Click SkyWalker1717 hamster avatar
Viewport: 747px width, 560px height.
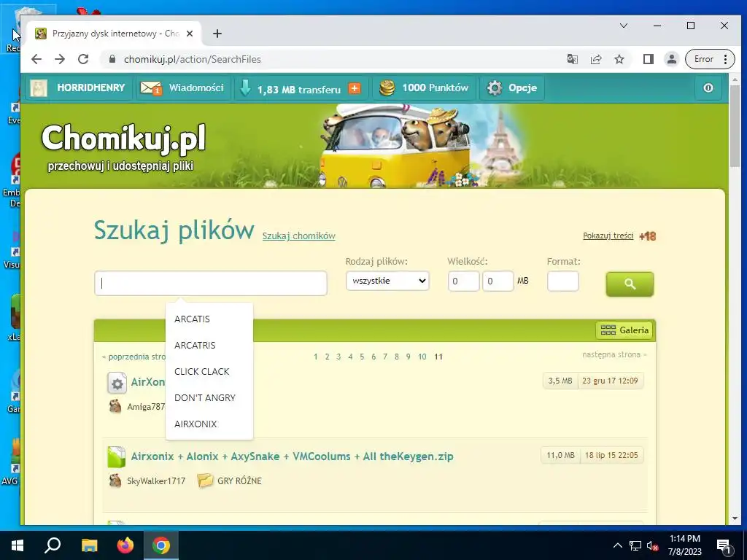tap(115, 481)
